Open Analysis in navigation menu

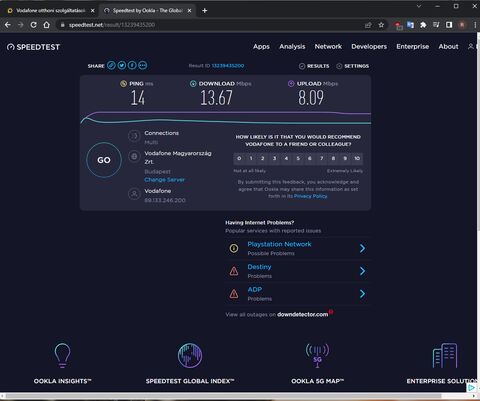click(x=292, y=47)
